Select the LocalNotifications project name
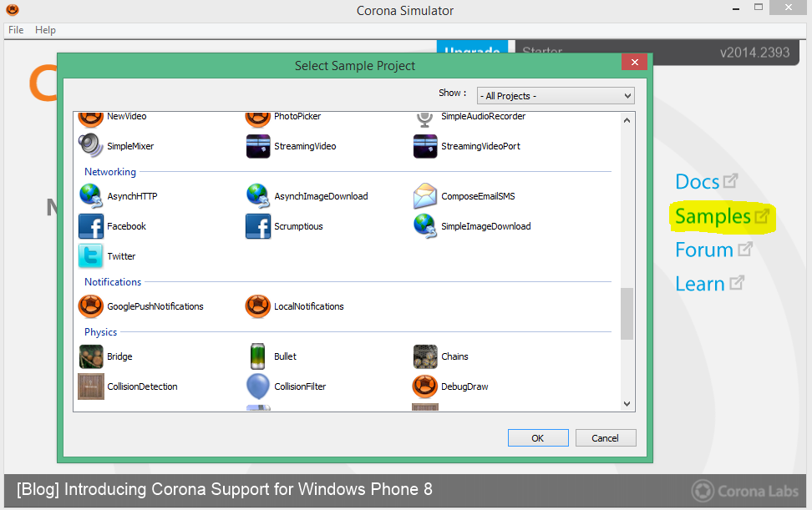812x510 pixels. coord(308,306)
